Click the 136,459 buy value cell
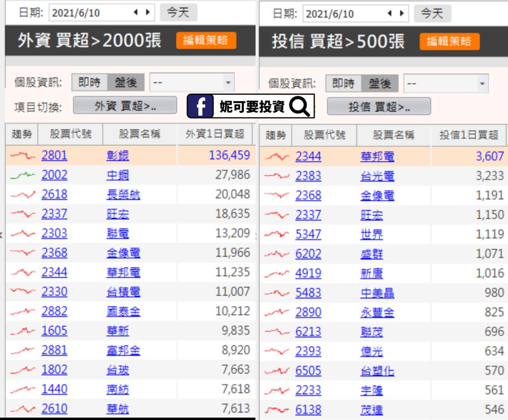508x420 pixels. pyautogui.click(x=216, y=155)
